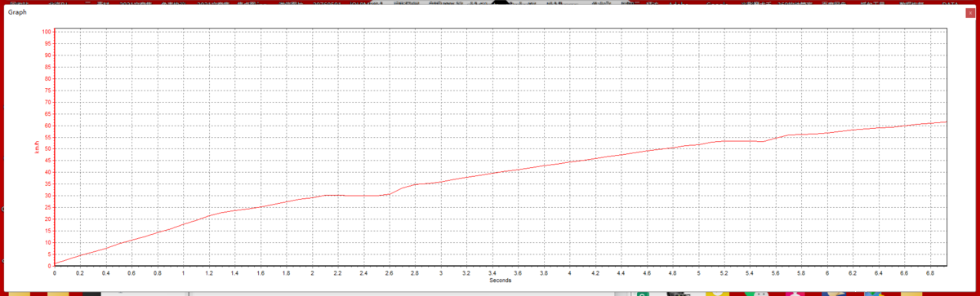The width and height of the screenshot is (980, 296).
Task: Click the 2 second tick label
Action: (312, 273)
